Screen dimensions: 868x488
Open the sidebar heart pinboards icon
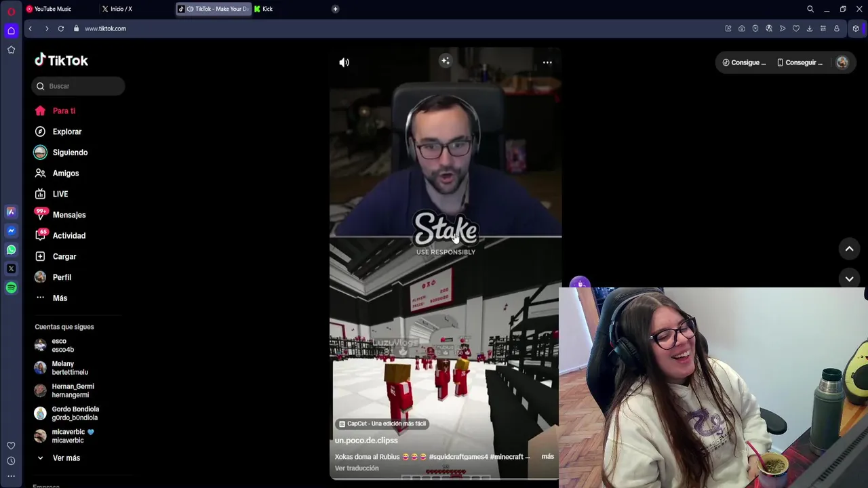tap(11, 446)
